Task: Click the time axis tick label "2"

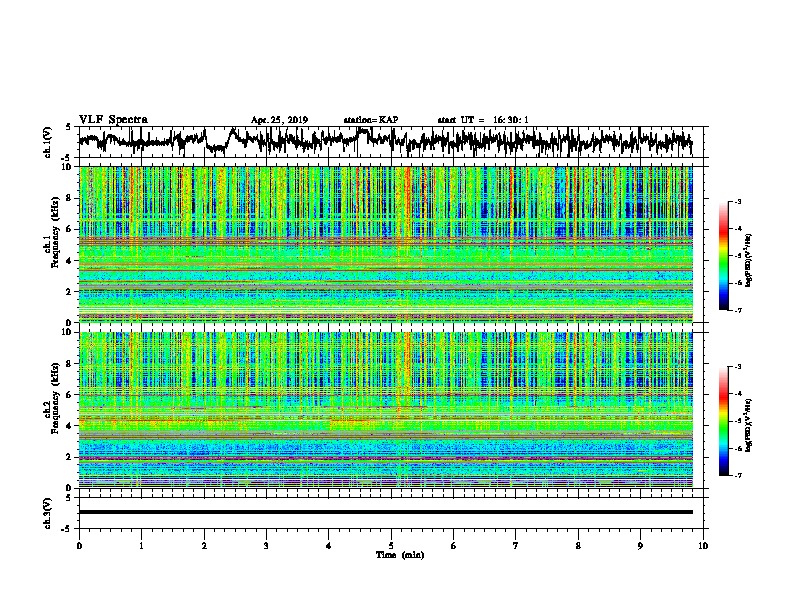Action: pos(204,545)
